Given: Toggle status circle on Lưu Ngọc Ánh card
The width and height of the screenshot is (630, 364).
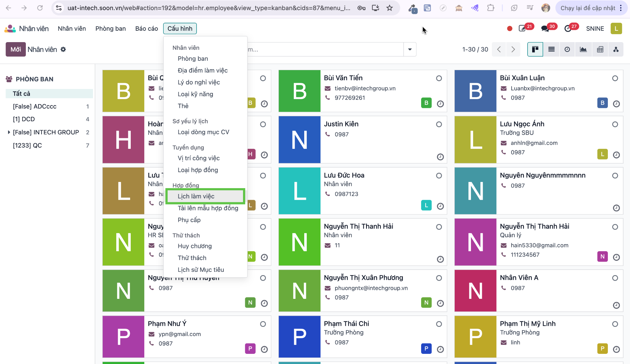Looking at the screenshot, I should [615, 125].
